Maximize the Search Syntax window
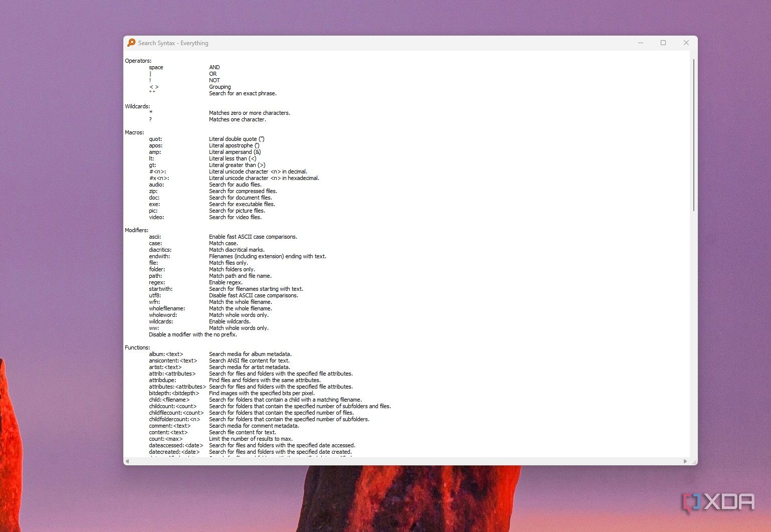Viewport: 771px width, 532px height. pos(663,43)
